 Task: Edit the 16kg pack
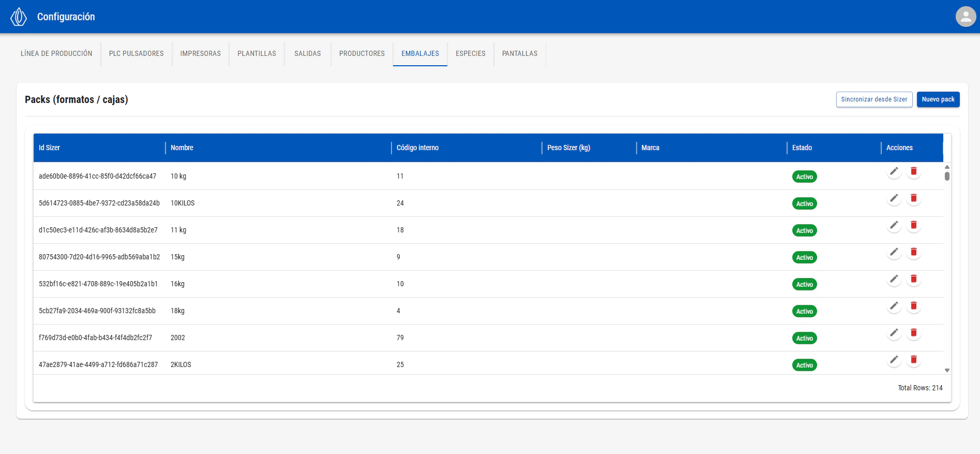(894, 279)
